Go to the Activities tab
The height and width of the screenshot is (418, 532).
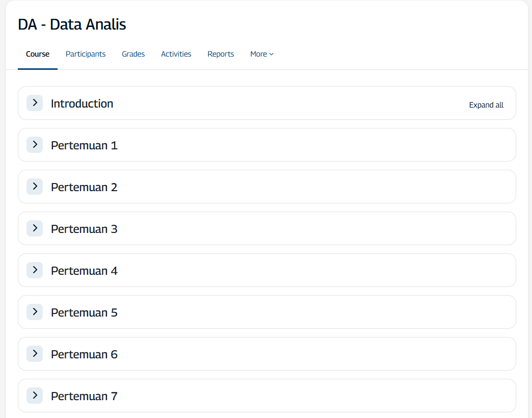click(x=176, y=54)
